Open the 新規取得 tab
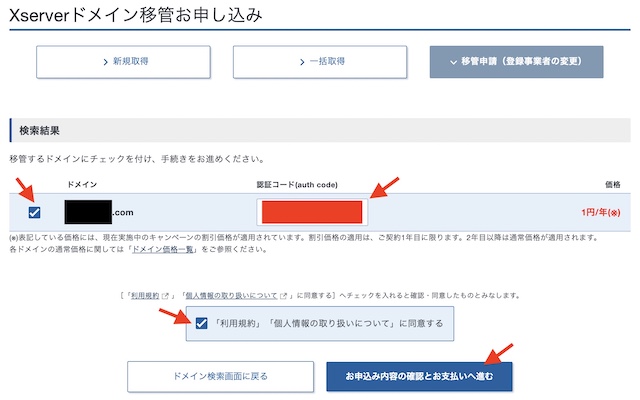 coord(123,62)
